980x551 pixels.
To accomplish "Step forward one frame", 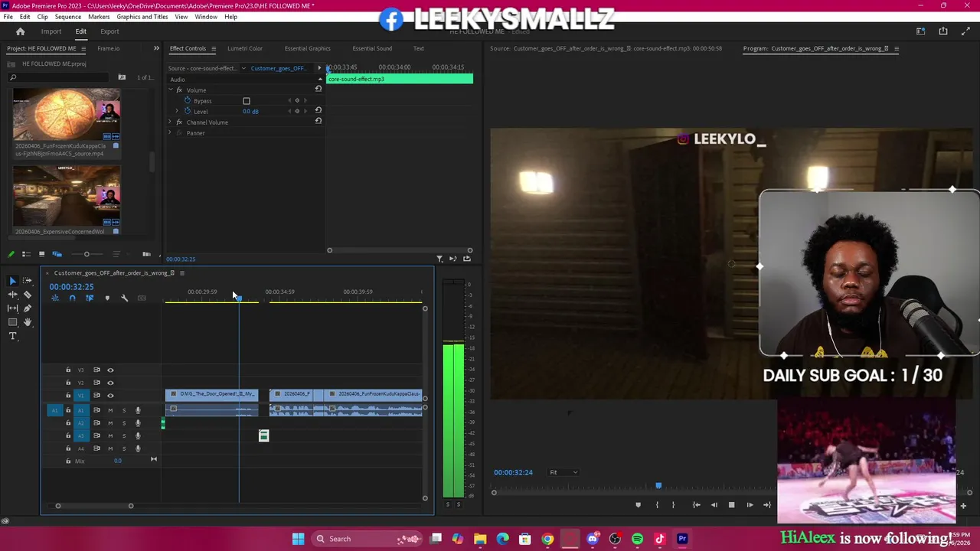I will click(x=750, y=505).
